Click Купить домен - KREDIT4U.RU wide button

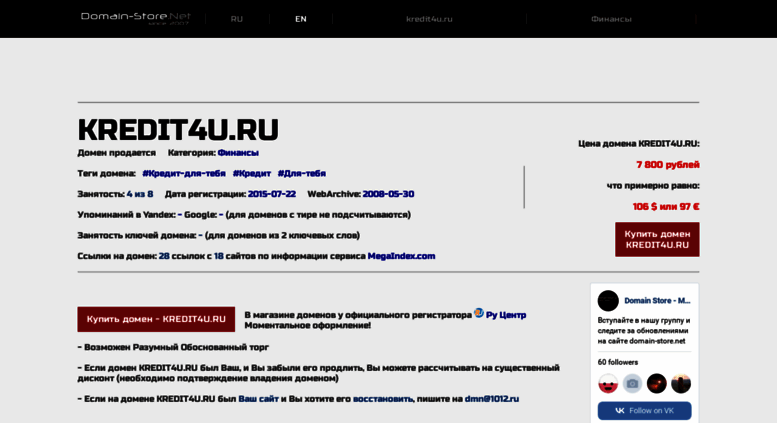(156, 319)
